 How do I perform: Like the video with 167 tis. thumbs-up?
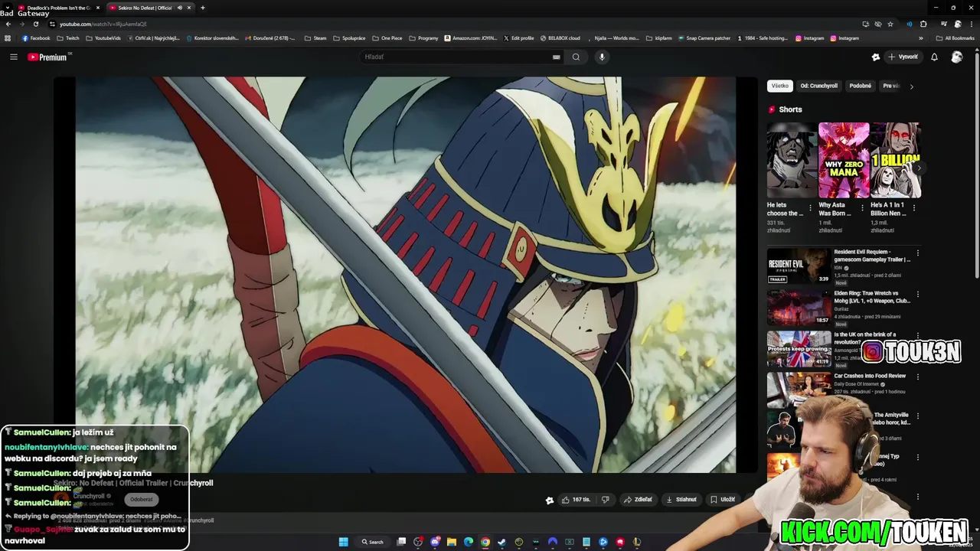576,500
